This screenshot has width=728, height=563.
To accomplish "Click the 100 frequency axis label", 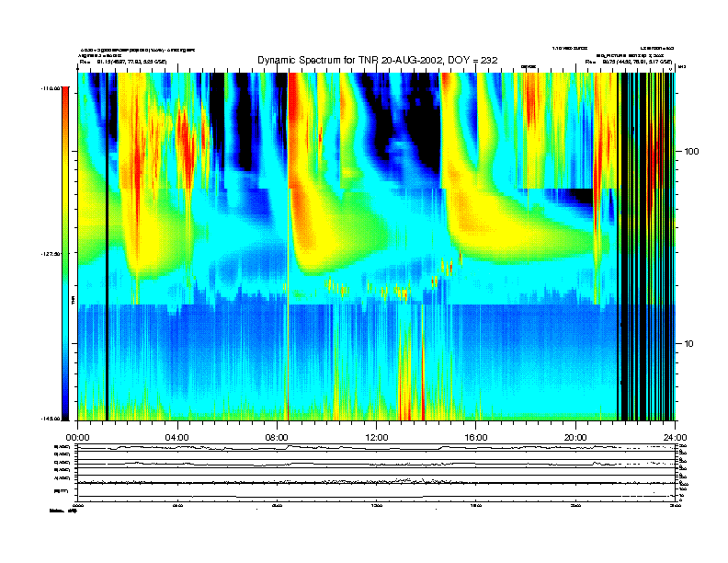I will click(x=692, y=152).
